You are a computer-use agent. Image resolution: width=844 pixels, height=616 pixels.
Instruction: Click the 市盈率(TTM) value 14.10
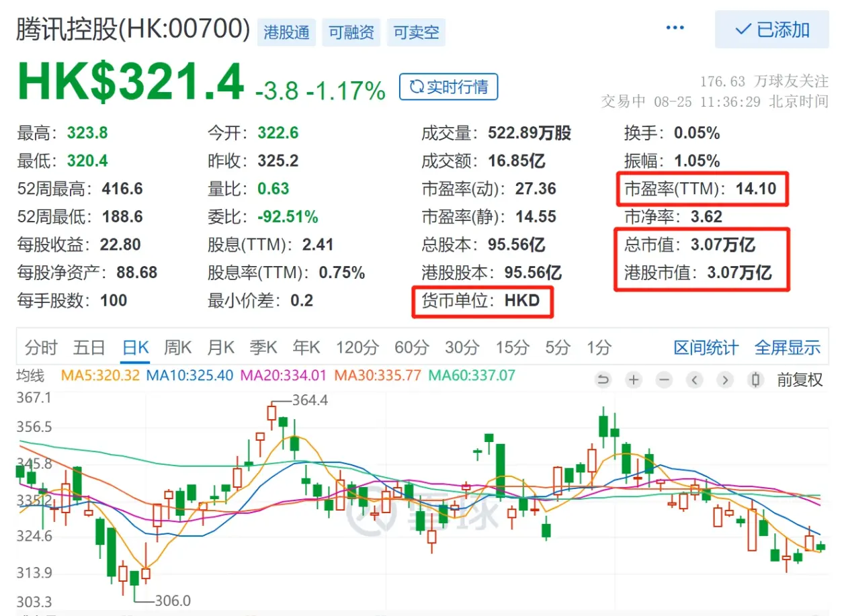tap(756, 189)
